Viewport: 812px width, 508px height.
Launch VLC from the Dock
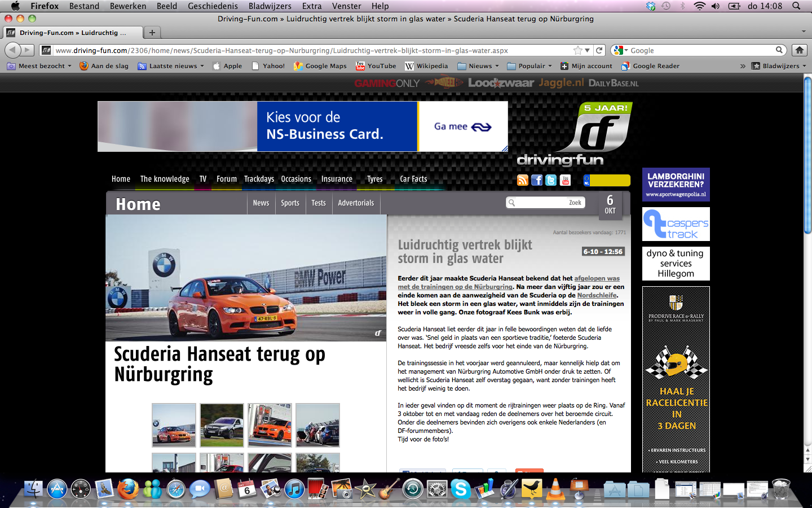pos(555,489)
